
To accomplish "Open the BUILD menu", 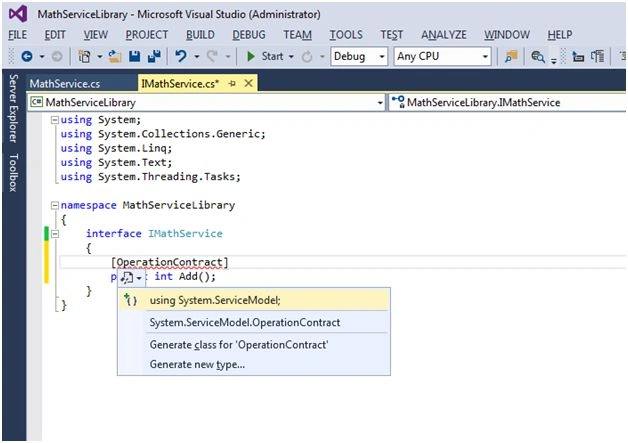I will (200, 35).
